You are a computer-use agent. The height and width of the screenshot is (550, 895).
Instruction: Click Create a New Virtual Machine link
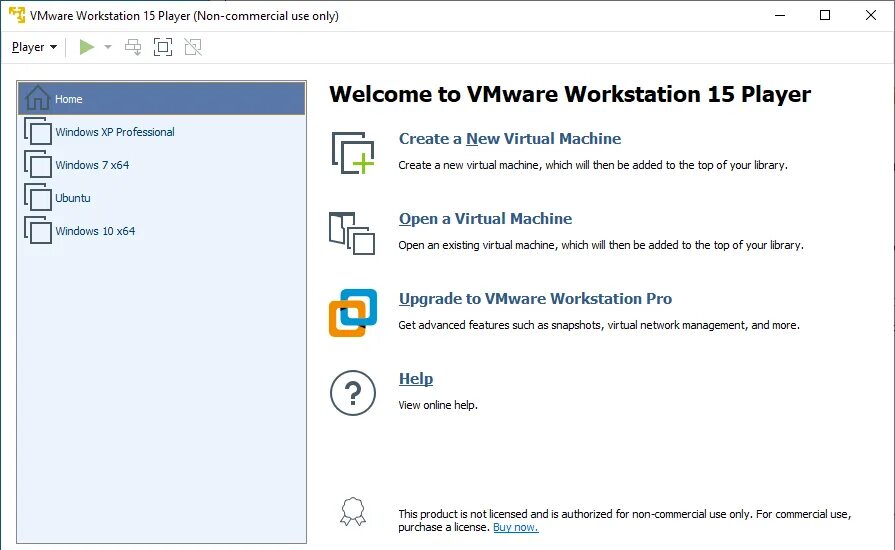pyautogui.click(x=510, y=139)
